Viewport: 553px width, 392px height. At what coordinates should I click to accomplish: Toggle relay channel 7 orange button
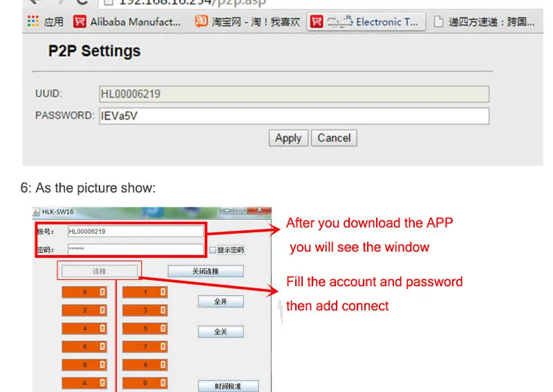[145, 346]
